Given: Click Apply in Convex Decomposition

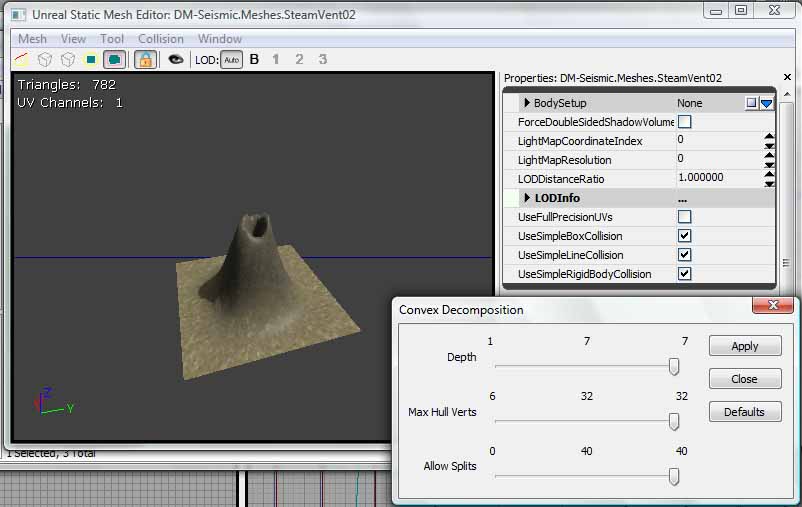Looking at the screenshot, I should [745, 346].
